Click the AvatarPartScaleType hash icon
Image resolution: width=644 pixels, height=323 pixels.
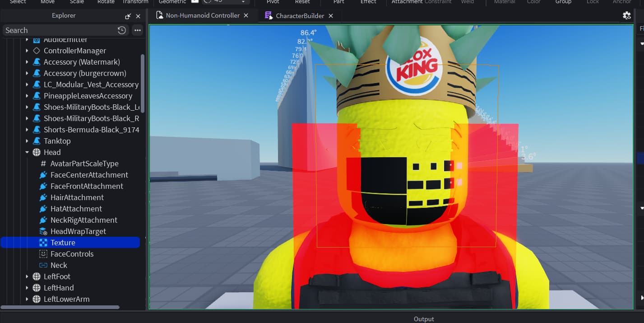click(x=43, y=164)
